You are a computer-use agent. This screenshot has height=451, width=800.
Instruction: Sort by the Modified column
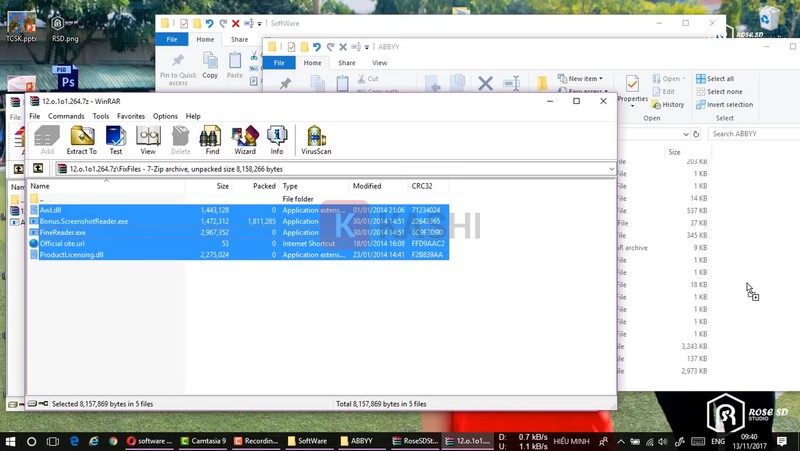pyautogui.click(x=378, y=186)
